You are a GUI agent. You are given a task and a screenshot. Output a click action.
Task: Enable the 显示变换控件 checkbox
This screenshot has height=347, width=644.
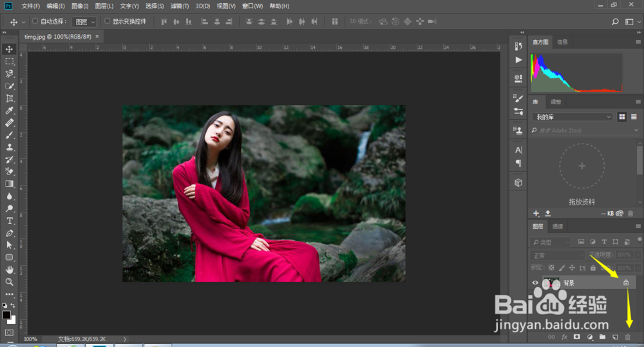(x=107, y=21)
